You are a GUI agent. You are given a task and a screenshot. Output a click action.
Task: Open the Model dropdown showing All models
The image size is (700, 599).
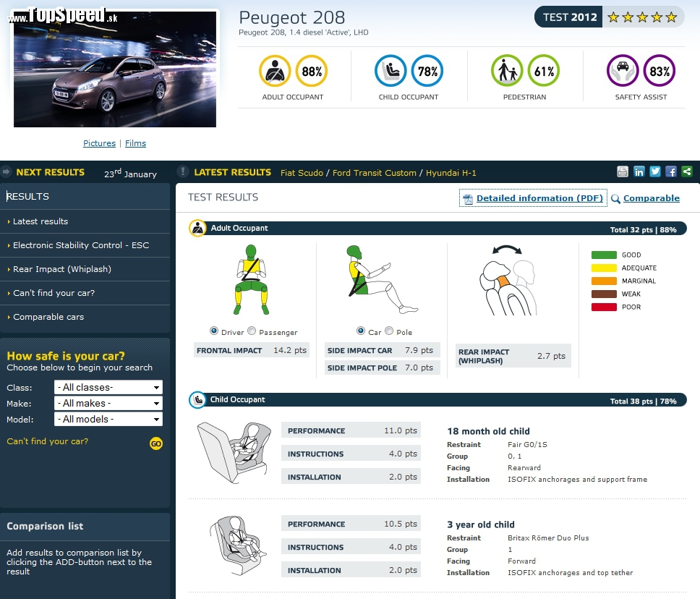(x=108, y=420)
